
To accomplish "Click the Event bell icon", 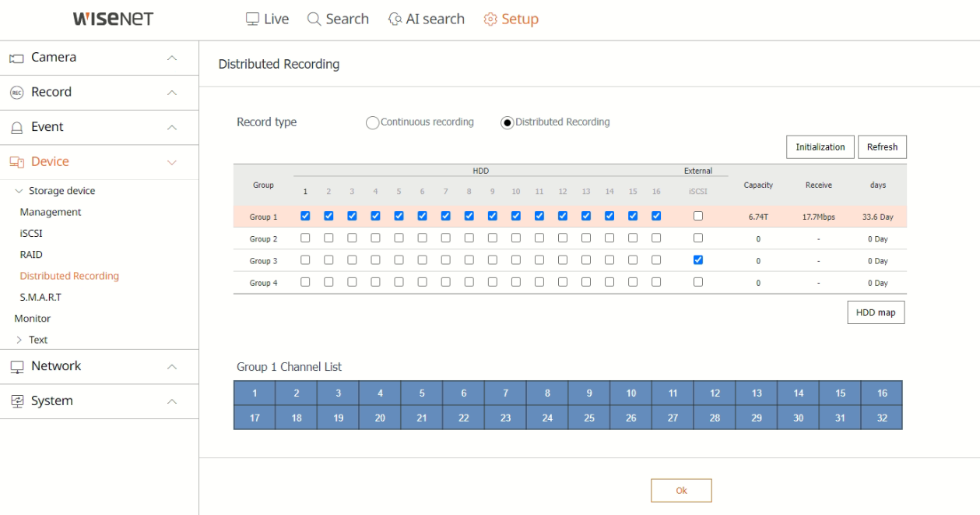I will tap(16, 127).
